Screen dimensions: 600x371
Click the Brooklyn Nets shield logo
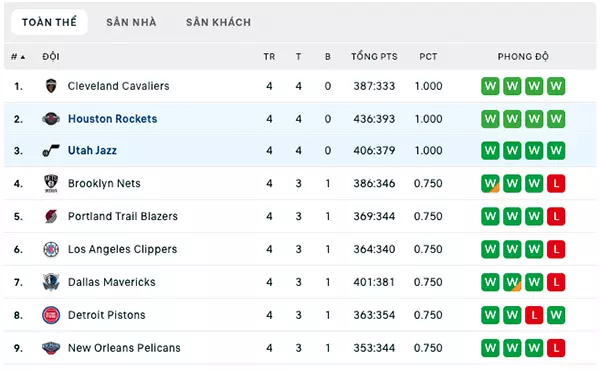point(51,184)
